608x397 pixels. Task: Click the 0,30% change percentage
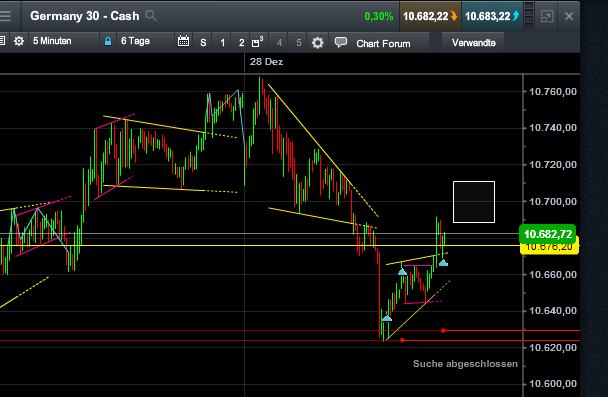(379, 16)
